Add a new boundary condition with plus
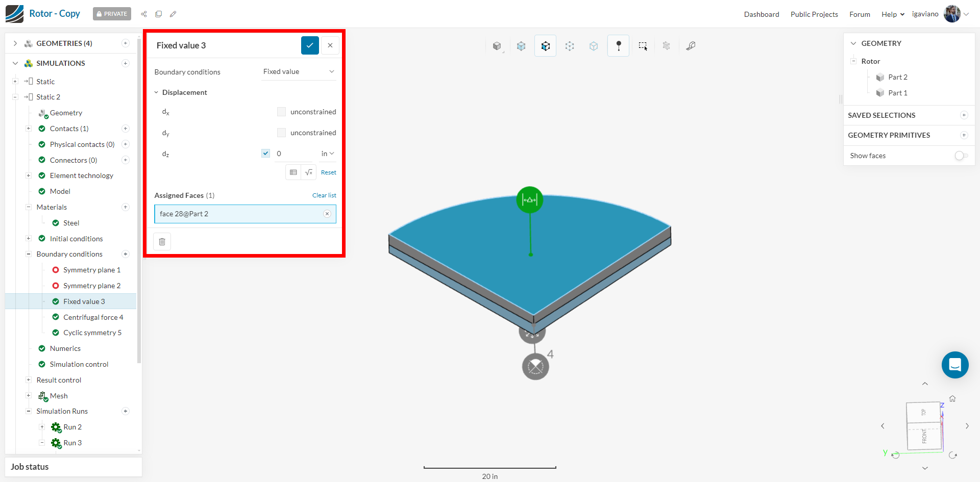This screenshot has height=482, width=980. click(126, 254)
